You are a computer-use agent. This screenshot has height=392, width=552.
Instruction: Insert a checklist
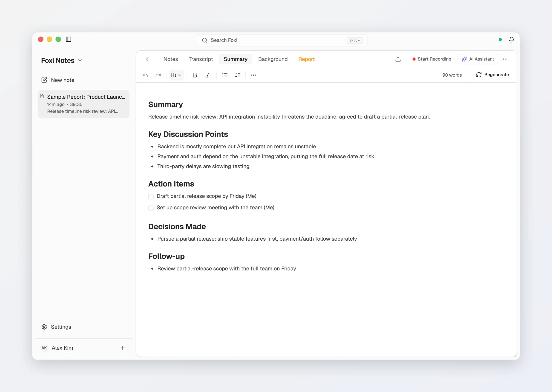click(238, 75)
